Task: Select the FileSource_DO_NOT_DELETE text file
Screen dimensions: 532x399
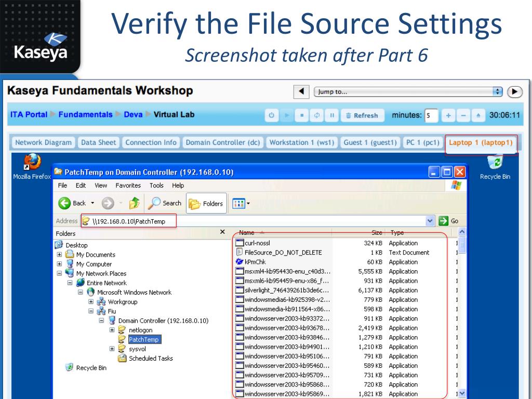Action: pyautogui.click(x=283, y=252)
